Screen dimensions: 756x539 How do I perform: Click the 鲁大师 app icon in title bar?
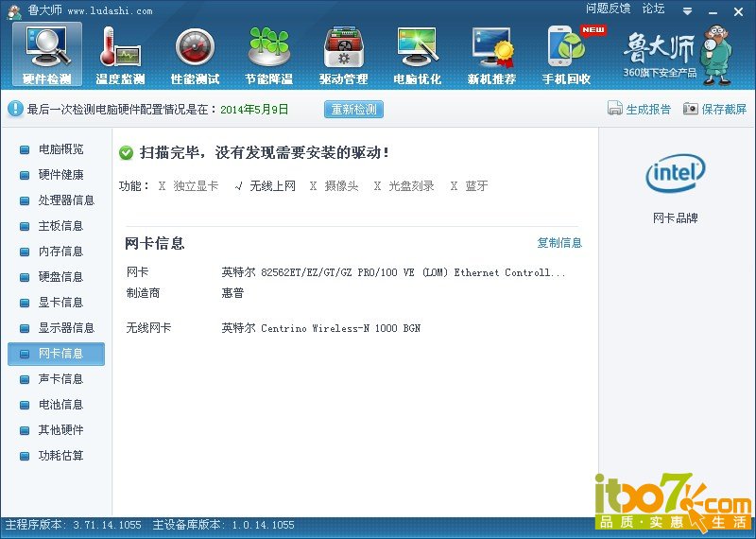[14, 10]
